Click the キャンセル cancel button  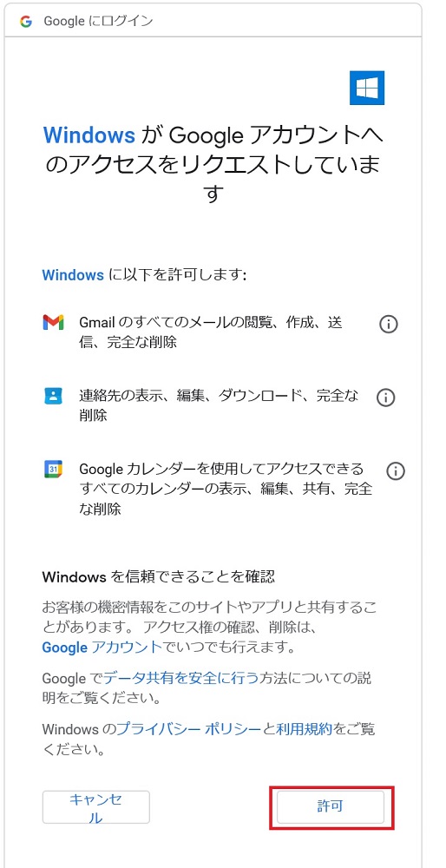(x=95, y=807)
